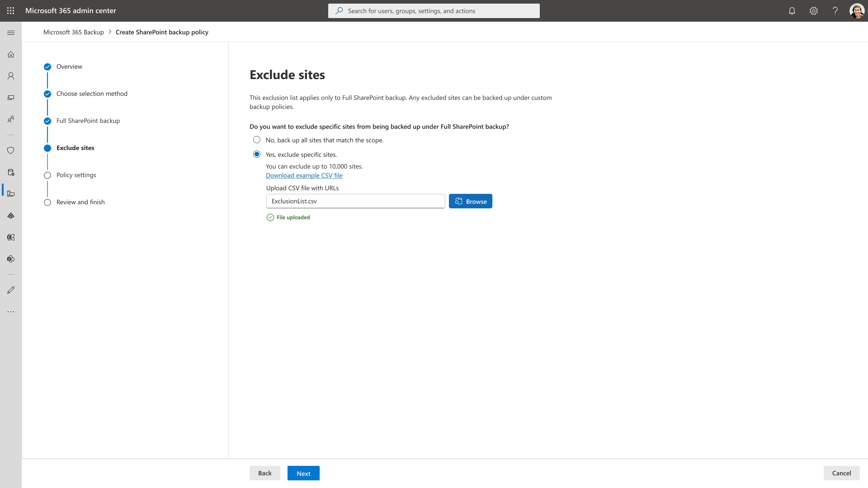This screenshot has width=868, height=488.
Task: Cancel the backup policy wizard
Action: [841, 473]
